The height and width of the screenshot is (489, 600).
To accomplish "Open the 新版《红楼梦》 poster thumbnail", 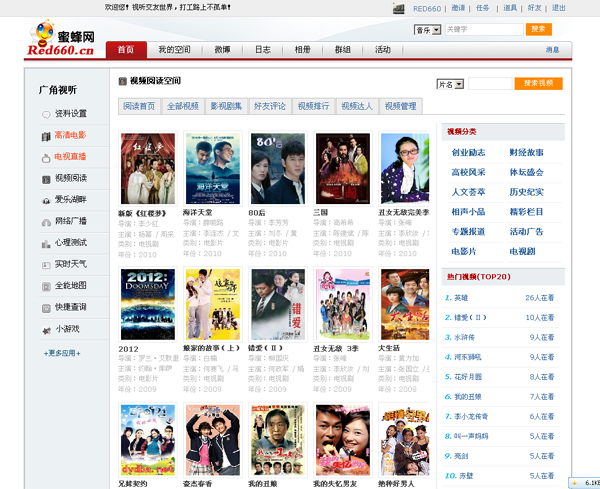I will coord(148,168).
